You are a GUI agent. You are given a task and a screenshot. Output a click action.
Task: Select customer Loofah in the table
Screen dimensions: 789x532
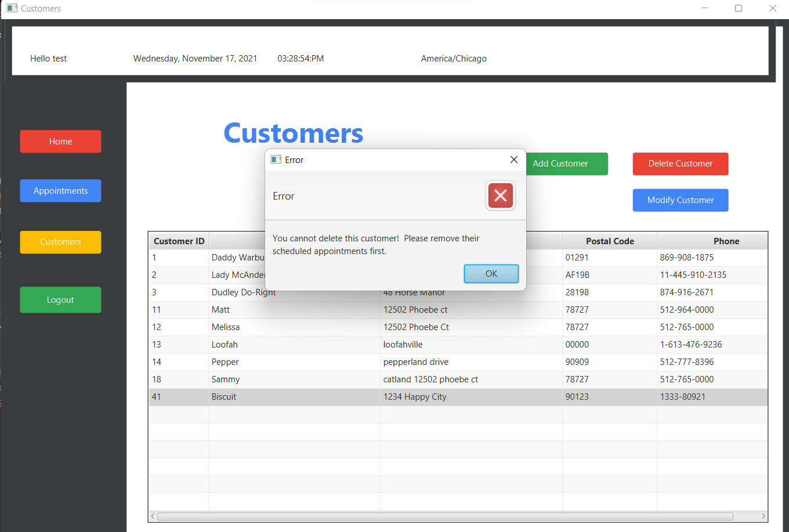pos(290,344)
